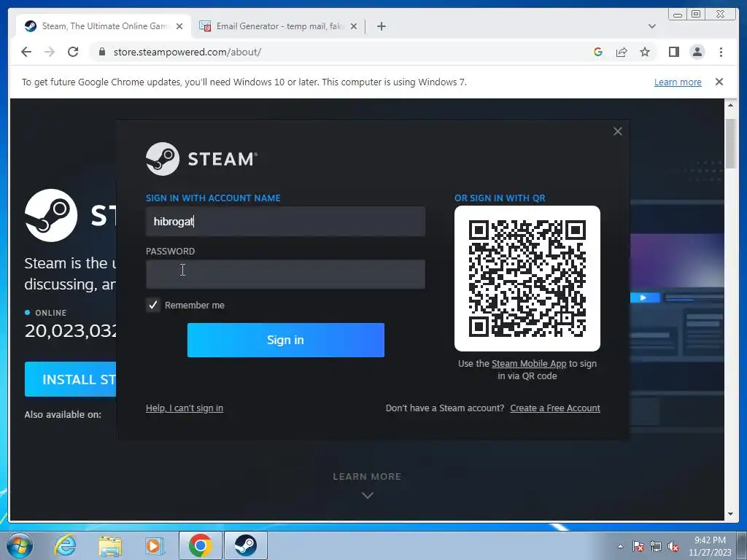747x560 pixels.
Task: Click the network tray icon
Action: tap(656, 547)
